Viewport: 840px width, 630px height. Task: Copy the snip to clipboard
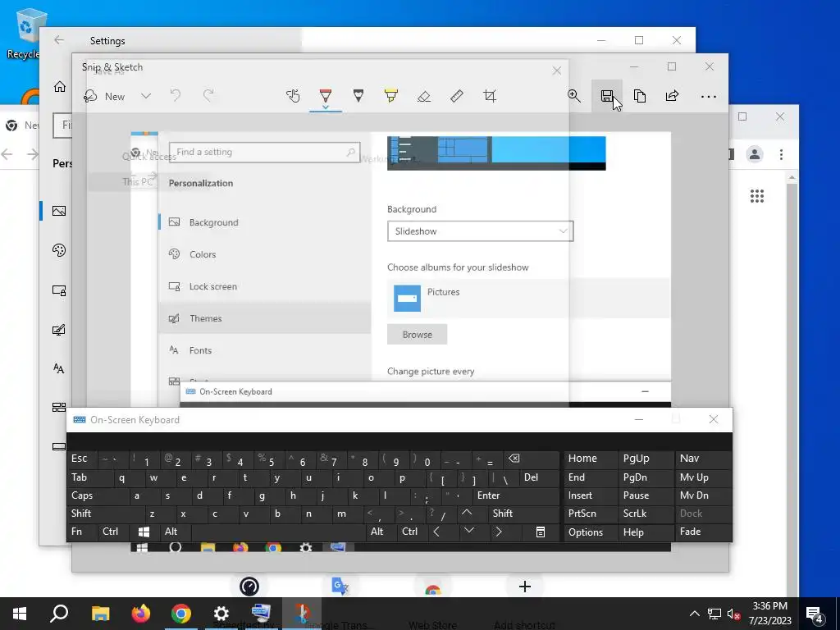pyautogui.click(x=640, y=96)
